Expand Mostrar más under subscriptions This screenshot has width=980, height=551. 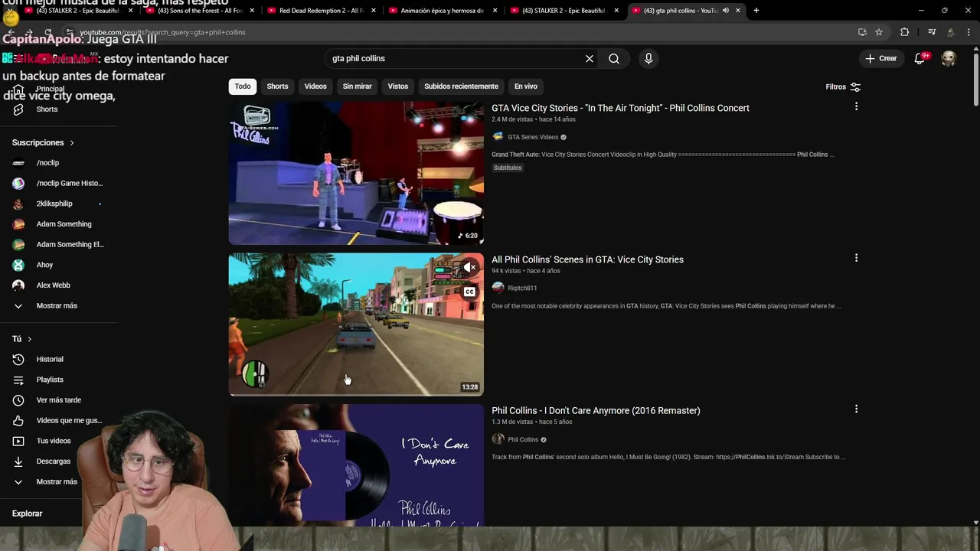pos(57,305)
